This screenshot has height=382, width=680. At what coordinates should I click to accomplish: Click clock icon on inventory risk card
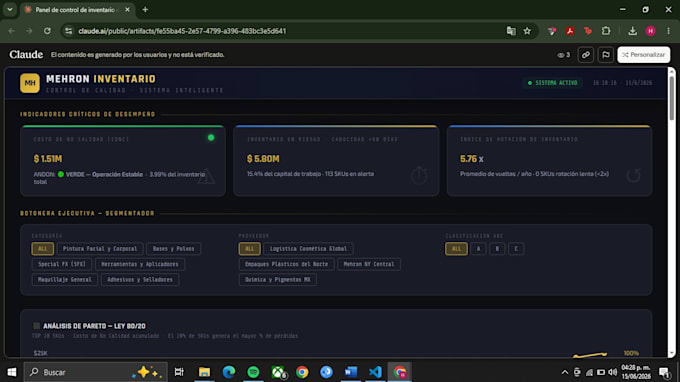tap(419, 175)
